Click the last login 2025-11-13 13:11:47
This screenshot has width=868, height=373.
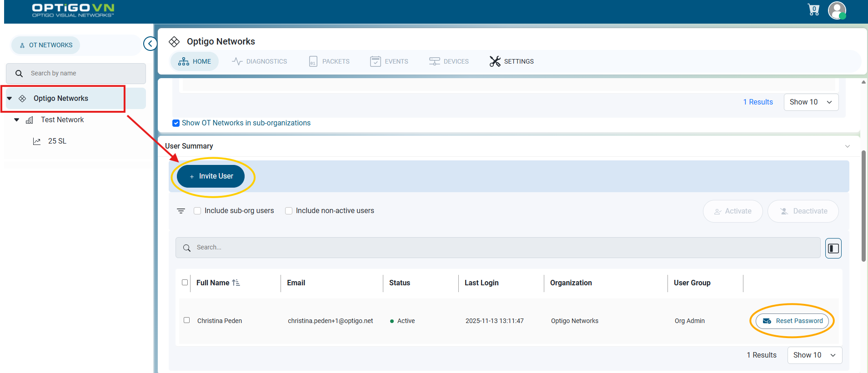[495, 321]
